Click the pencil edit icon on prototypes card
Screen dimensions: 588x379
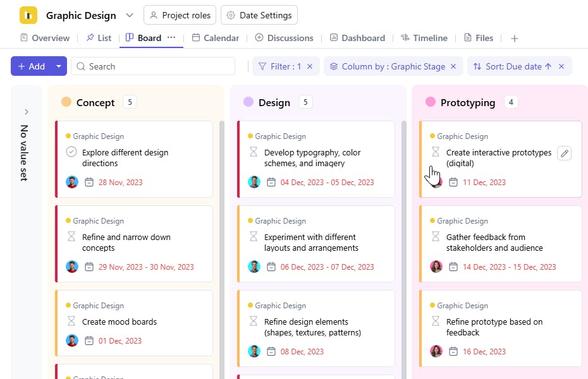pos(564,153)
